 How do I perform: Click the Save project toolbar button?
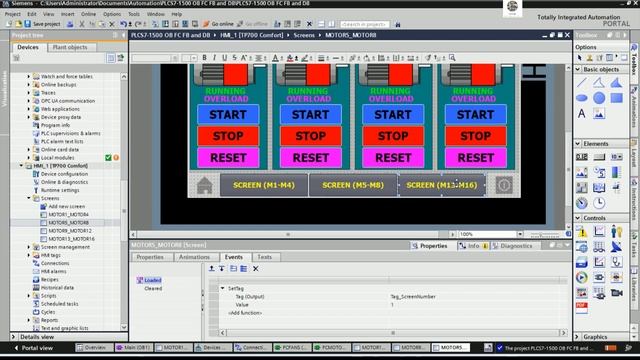point(42,24)
